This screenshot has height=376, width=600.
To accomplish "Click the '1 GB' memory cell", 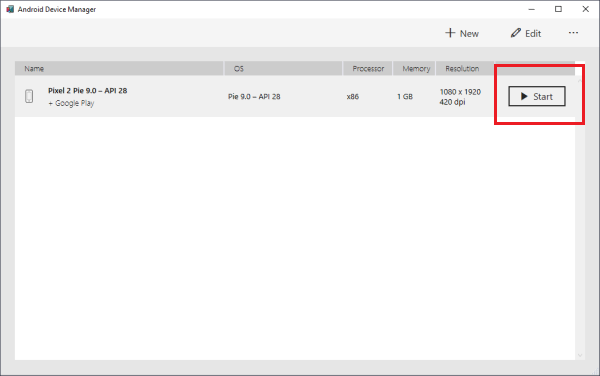I will 405,97.
